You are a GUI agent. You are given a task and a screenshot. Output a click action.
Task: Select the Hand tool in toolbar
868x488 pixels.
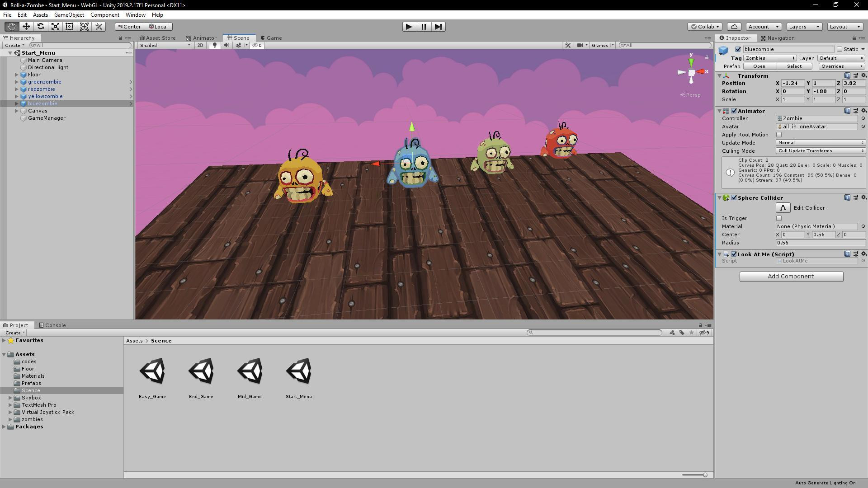tap(11, 27)
